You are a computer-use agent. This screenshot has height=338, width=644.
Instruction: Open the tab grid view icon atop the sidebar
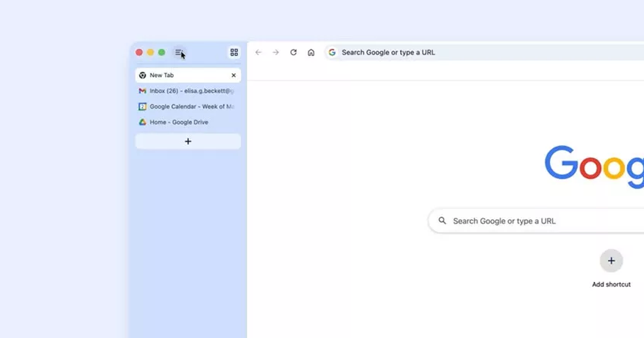pyautogui.click(x=233, y=52)
